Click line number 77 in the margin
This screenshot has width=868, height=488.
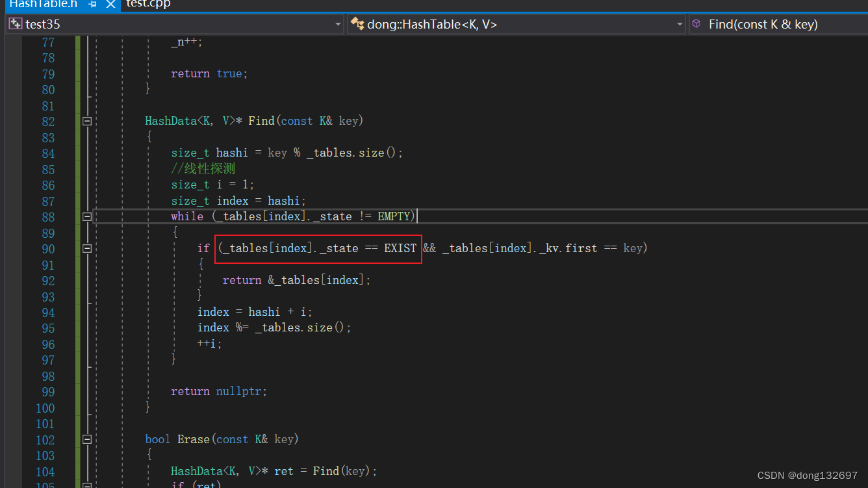tap(48, 42)
